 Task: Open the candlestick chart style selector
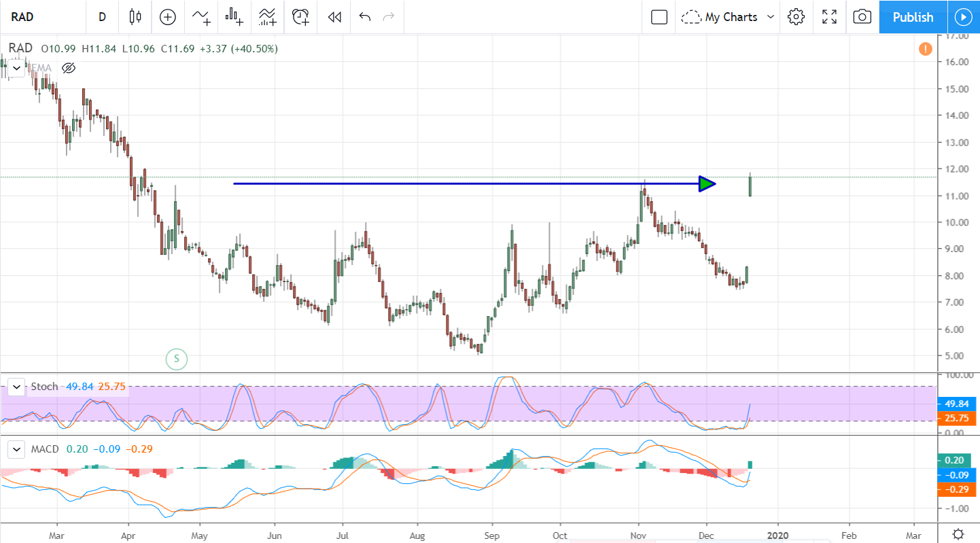[135, 17]
